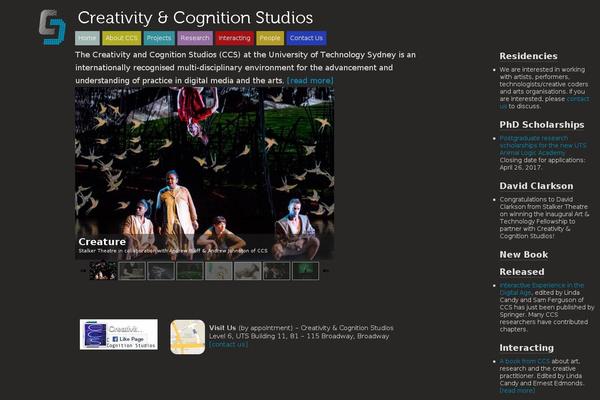Click the 'Closing date for applications' text

[542, 160]
